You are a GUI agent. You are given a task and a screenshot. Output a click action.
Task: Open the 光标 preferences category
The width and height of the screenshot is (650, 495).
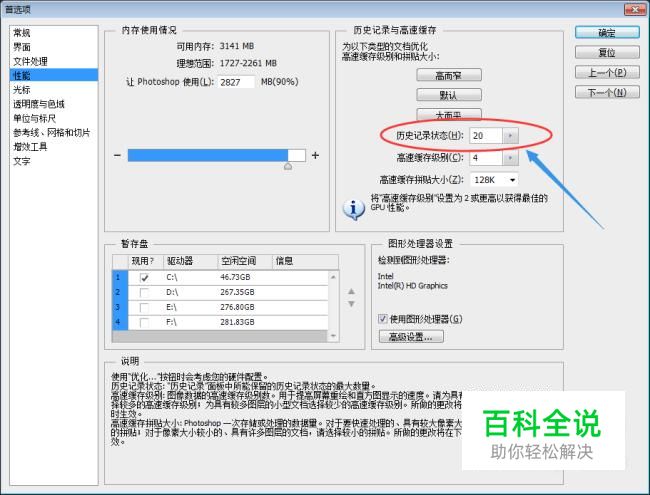tap(22, 90)
